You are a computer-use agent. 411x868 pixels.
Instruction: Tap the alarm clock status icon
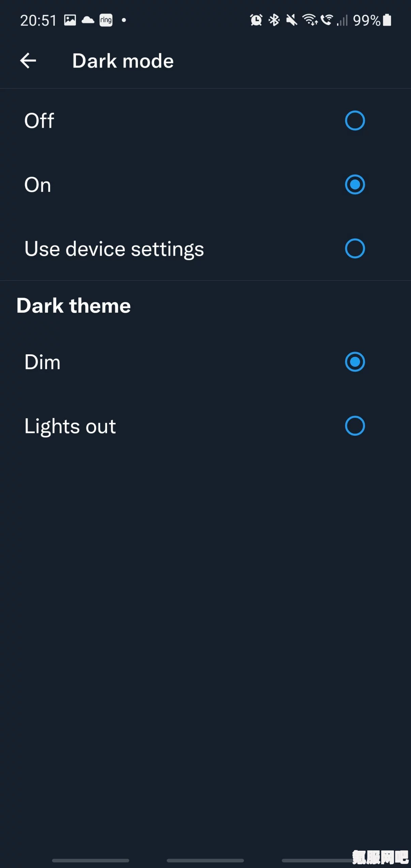click(x=256, y=20)
